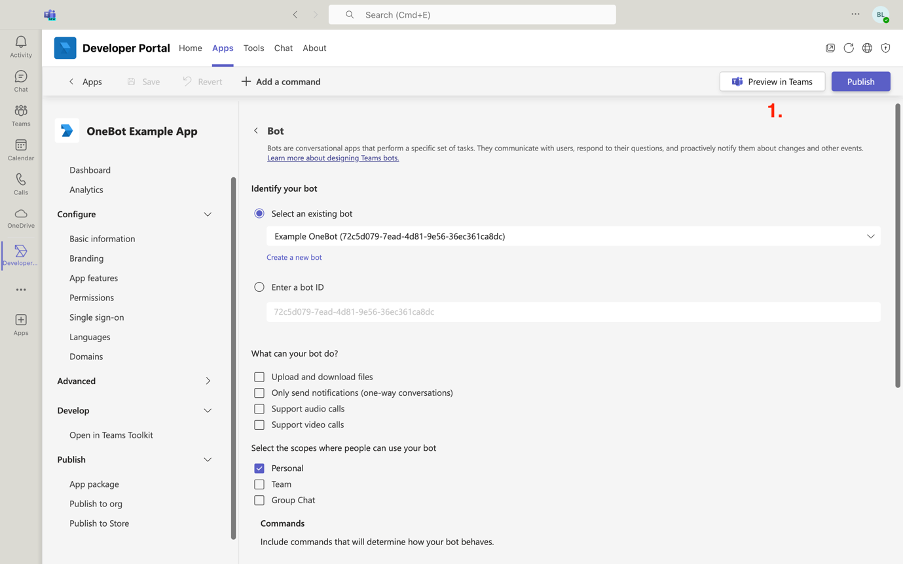Click the Revert toolbar item
Viewport: 904px width, 564px height.
click(x=202, y=82)
